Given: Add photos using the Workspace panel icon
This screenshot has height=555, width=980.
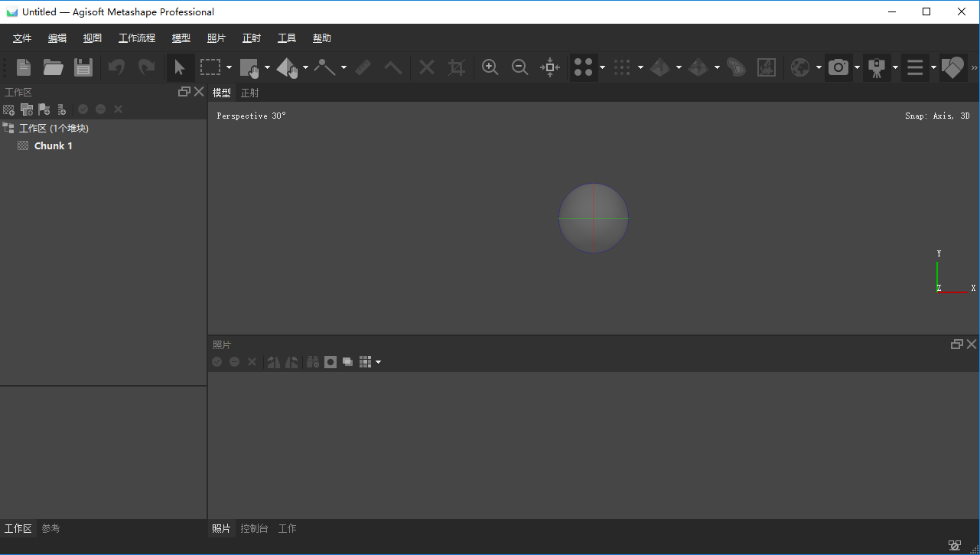Looking at the screenshot, I should click(x=26, y=109).
